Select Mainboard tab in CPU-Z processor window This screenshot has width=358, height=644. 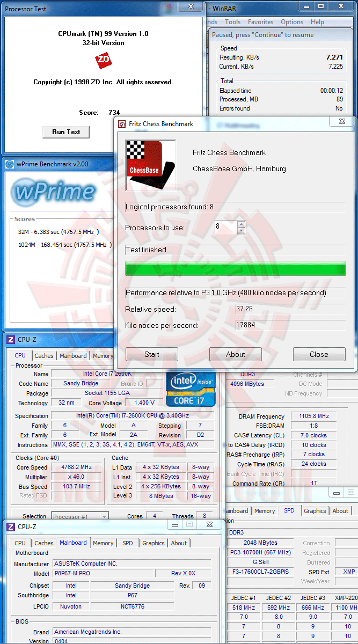tap(73, 356)
